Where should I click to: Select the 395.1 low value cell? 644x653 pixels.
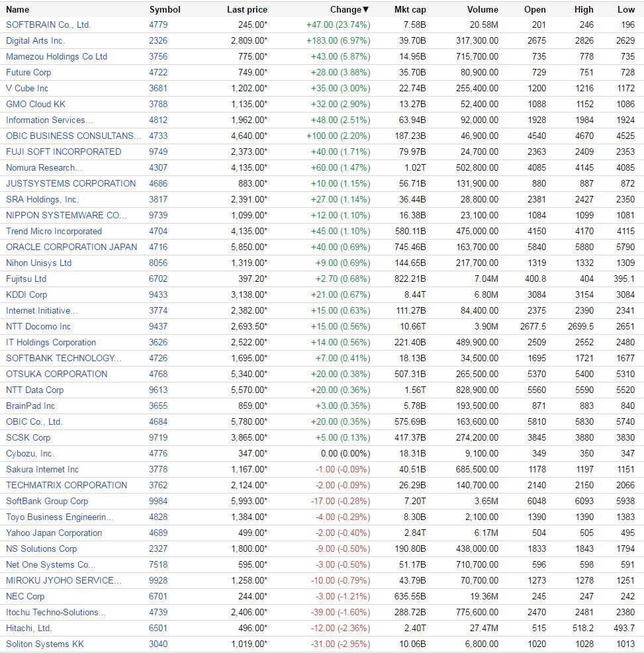(x=624, y=279)
